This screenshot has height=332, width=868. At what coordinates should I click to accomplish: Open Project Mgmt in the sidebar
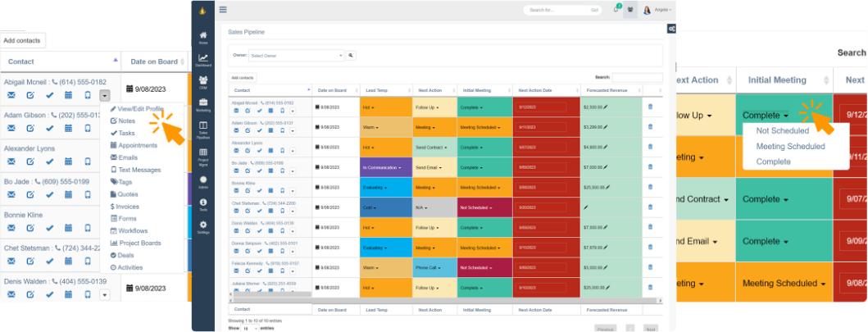pyautogui.click(x=203, y=156)
